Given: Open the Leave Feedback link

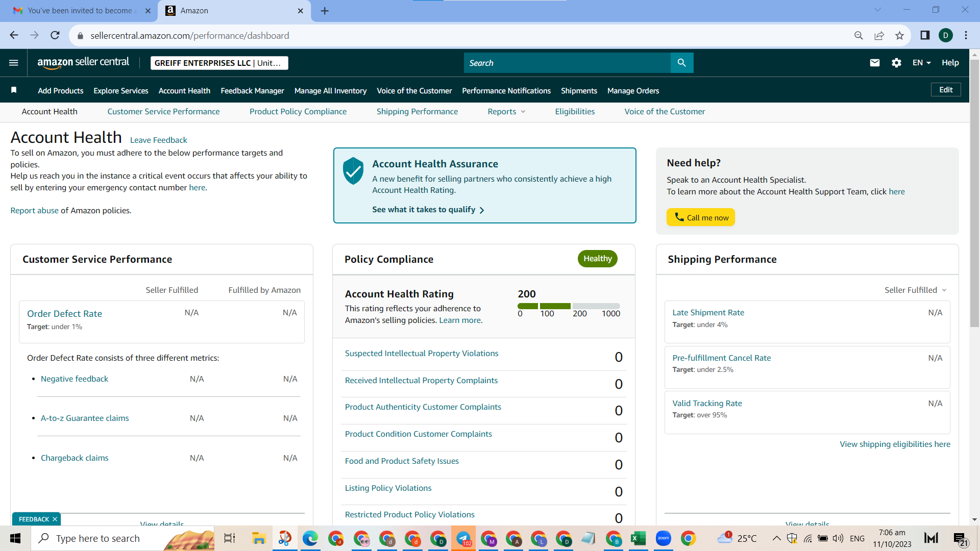Looking at the screenshot, I should click(159, 140).
